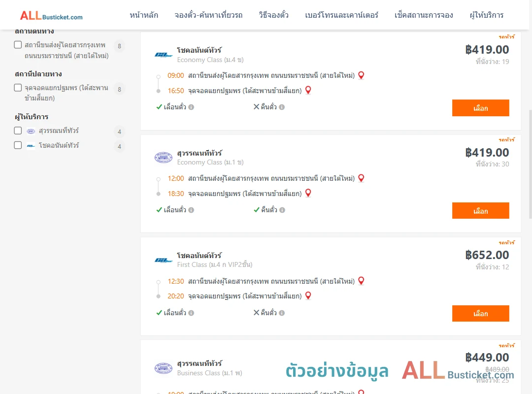Click the ผู้ให้บริการ filter heading
The image size is (532, 394).
[32, 117]
